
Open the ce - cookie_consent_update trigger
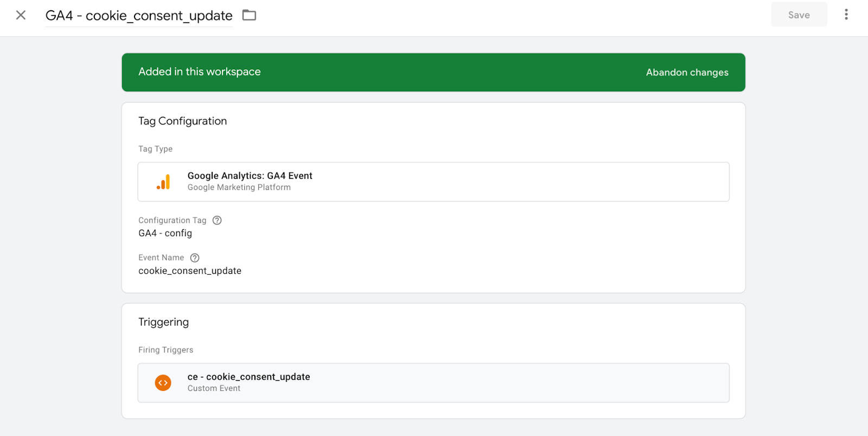pos(433,383)
